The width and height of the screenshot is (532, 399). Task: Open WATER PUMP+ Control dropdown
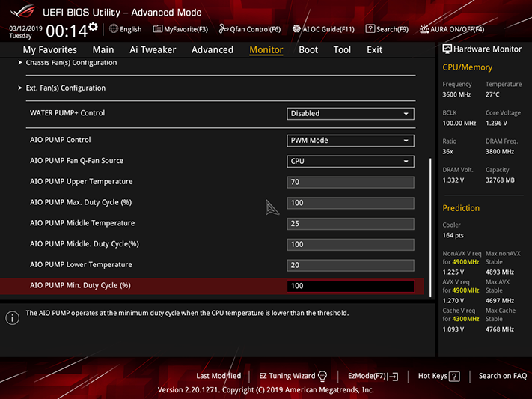pos(350,114)
